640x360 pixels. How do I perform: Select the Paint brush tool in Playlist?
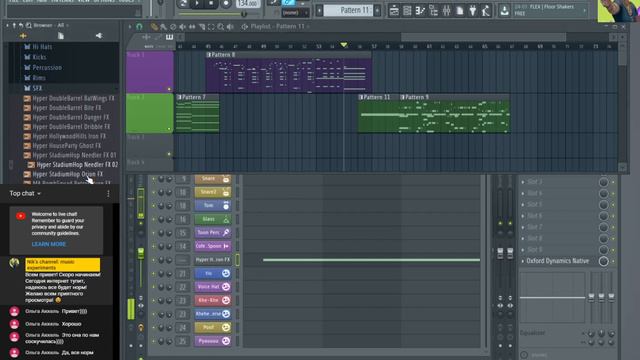(163, 27)
